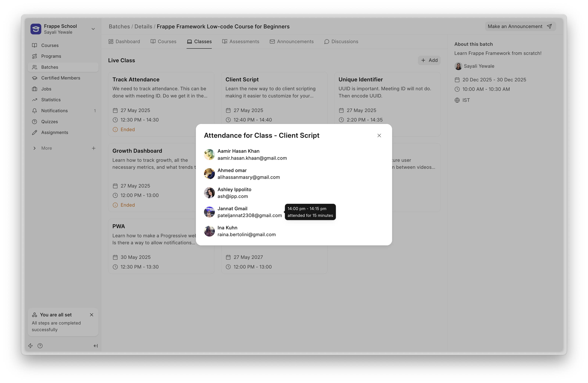This screenshot has width=588, height=383.
Task: Open help circle icon at bottom
Action: point(40,346)
